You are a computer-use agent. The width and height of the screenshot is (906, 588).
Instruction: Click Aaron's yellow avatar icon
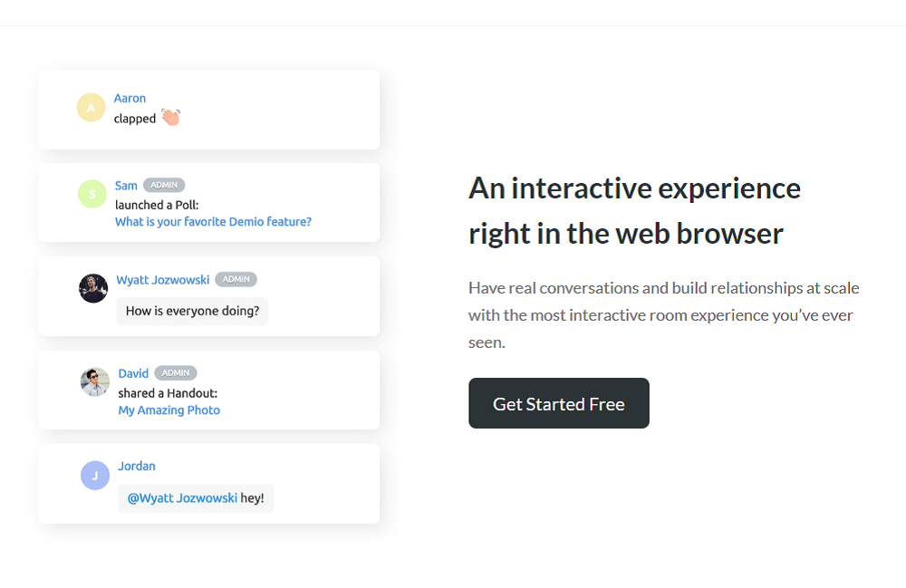click(91, 108)
